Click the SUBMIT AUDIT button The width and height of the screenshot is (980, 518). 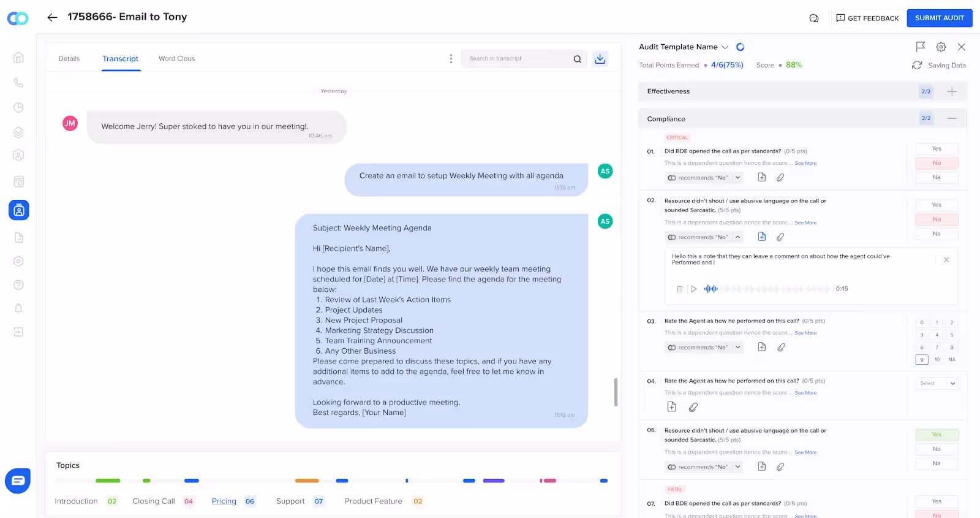click(x=940, y=18)
